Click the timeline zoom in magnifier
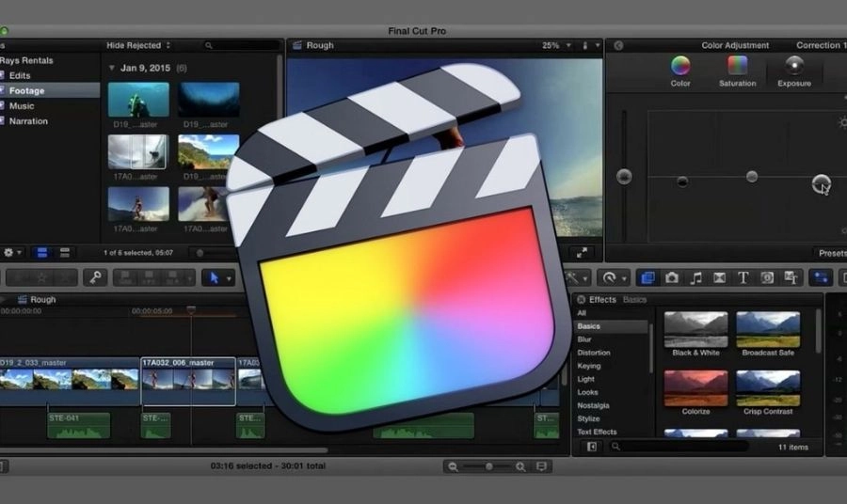Screen dimensions: 847x504 click(x=520, y=466)
